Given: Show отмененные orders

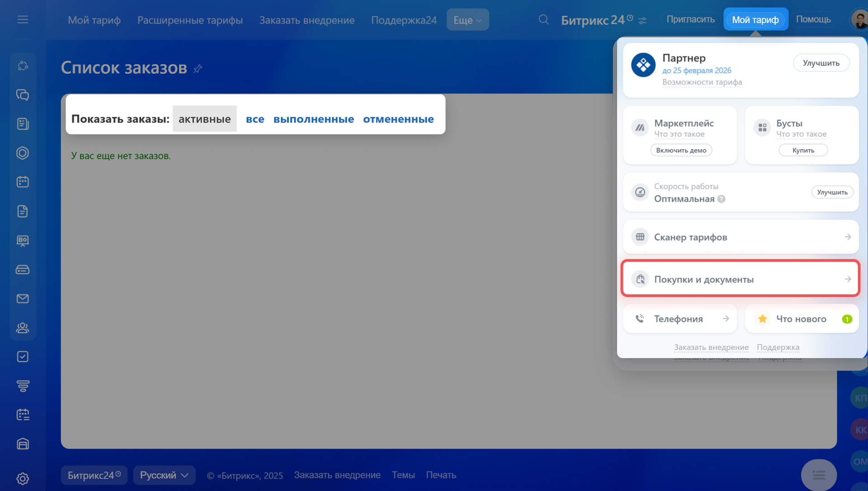Looking at the screenshot, I should pos(398,119).
